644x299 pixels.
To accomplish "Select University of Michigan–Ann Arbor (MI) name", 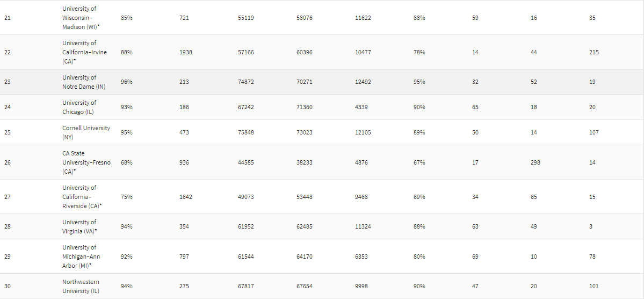I will click(x=81, y=256).
